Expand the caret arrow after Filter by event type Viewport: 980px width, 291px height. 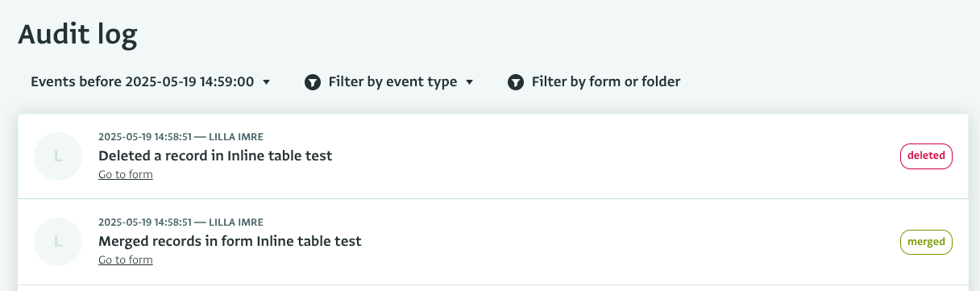(469, 82)
